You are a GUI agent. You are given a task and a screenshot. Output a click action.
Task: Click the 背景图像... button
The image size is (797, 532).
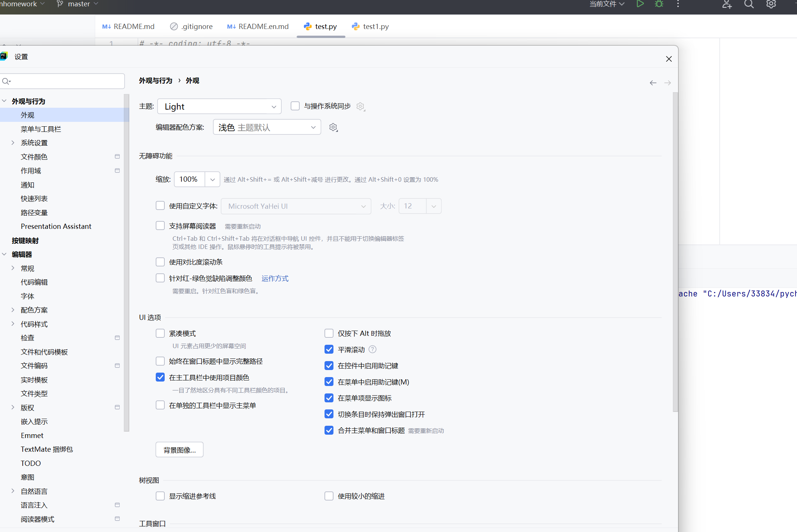[x=179, y=450]
